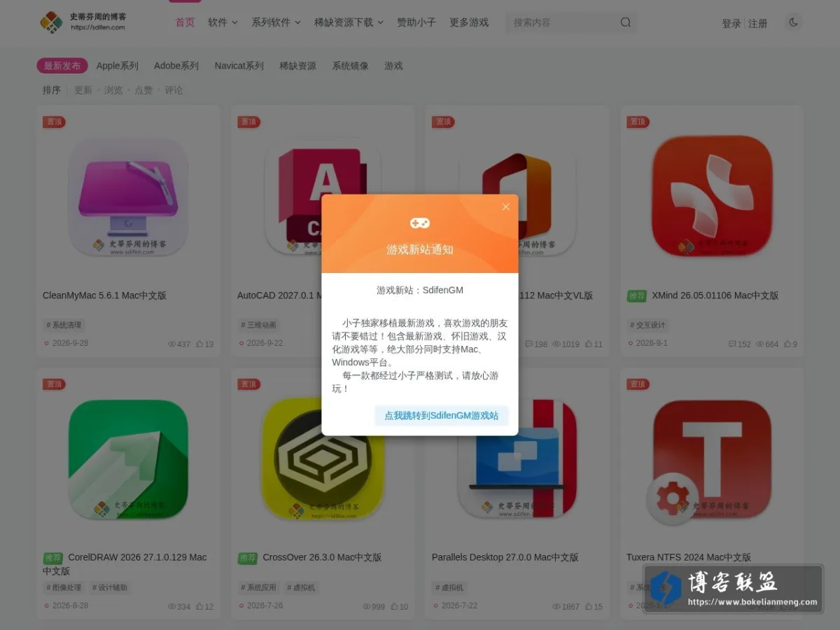Image resolution: width=840 pixels, height=630 pixels.
Task: Select the Adobe系列 tab
Action: pyautogui.click(x=176, y=66)
